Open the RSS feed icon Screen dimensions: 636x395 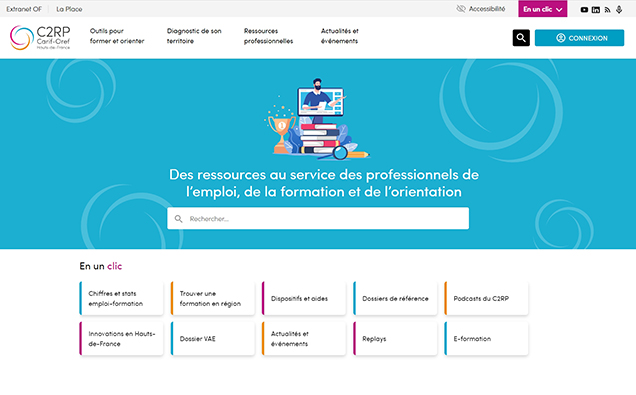point(607,9)
